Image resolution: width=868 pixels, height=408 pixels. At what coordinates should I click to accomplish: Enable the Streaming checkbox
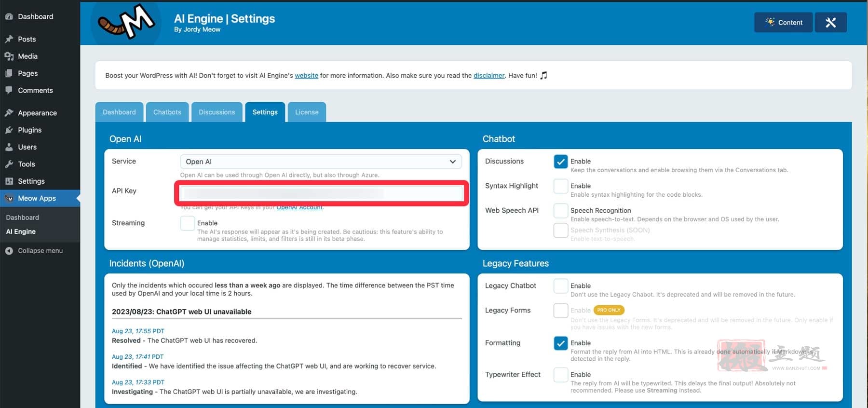click(x=187, y=223)
